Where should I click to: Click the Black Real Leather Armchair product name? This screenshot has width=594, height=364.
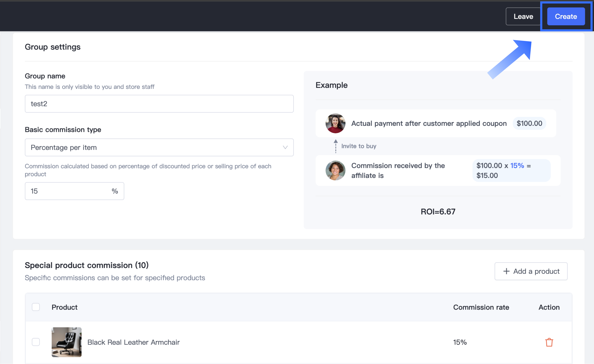click(133, 342)
